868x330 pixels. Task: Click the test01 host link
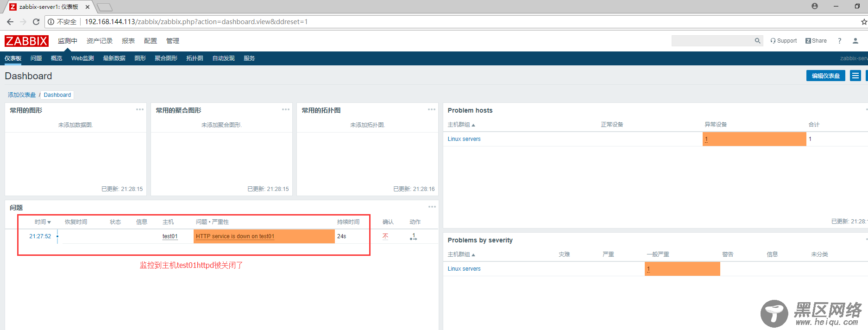point(170,236)
